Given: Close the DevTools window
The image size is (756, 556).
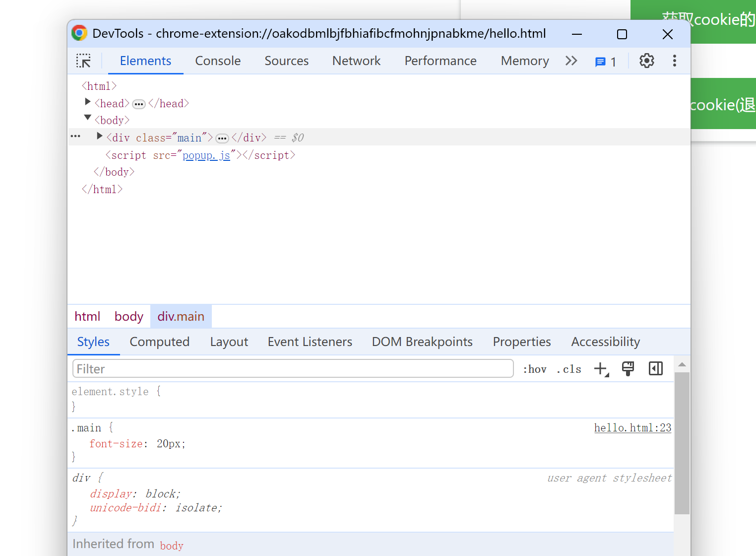Looking at the screenshot, I should [668, 34].
